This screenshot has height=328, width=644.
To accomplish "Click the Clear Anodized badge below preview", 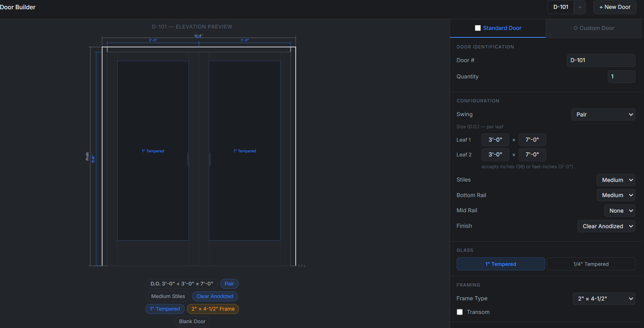I will point(215,296).
